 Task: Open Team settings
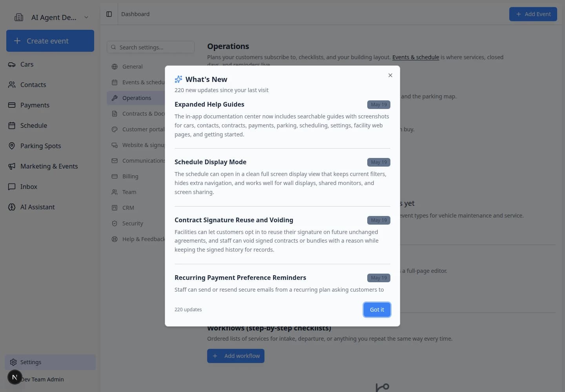point(136,192)
